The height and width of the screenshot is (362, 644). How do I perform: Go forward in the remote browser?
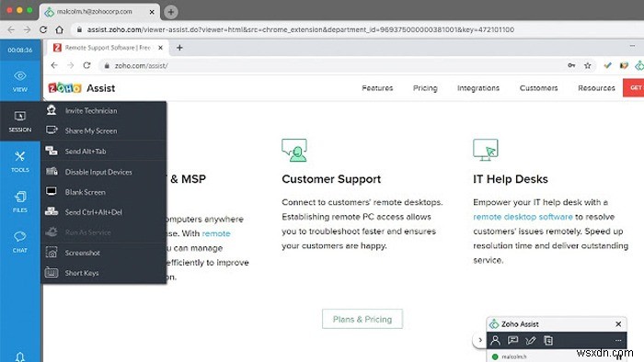click(71, 65)
